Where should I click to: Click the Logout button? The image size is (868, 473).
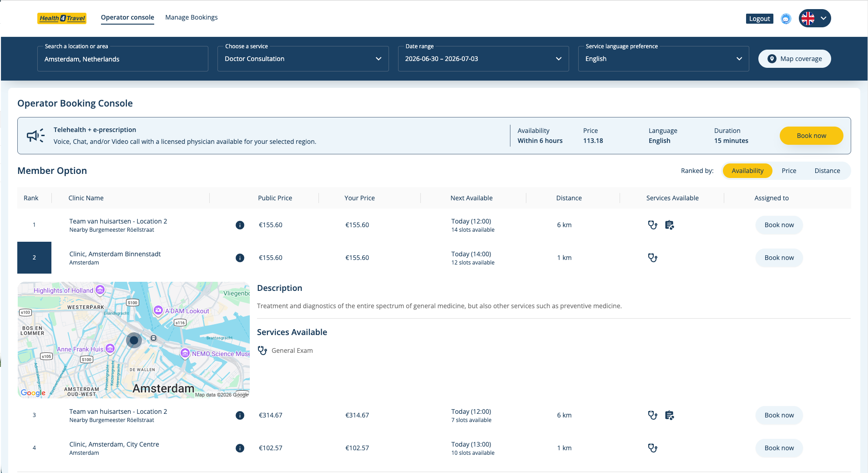[x=760, y=19]
